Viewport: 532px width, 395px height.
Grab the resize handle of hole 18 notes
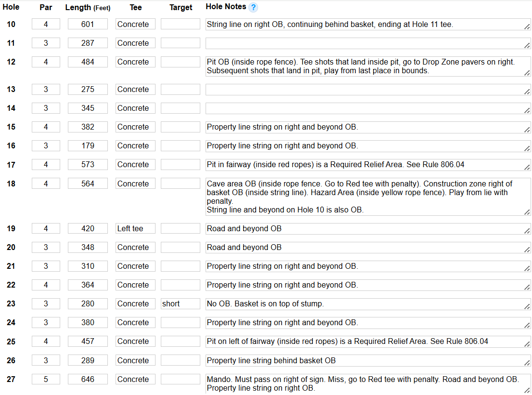527,212
